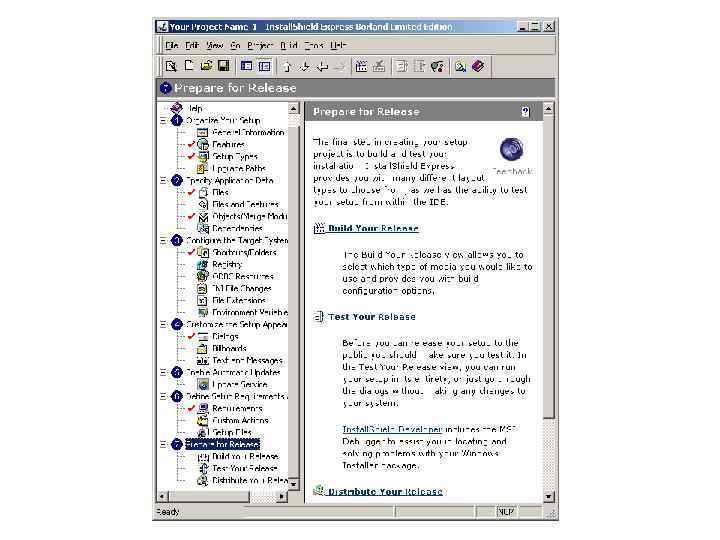The height and width of the screenshot is (540, 720).
Task: Click the up arrow toolbar icon
Action: pos(287,67)
